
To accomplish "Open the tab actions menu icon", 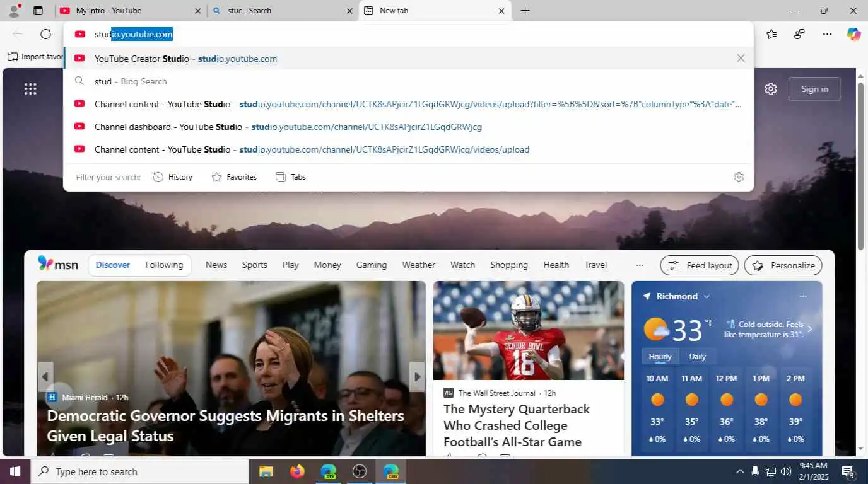I will [x=38, y=11].
